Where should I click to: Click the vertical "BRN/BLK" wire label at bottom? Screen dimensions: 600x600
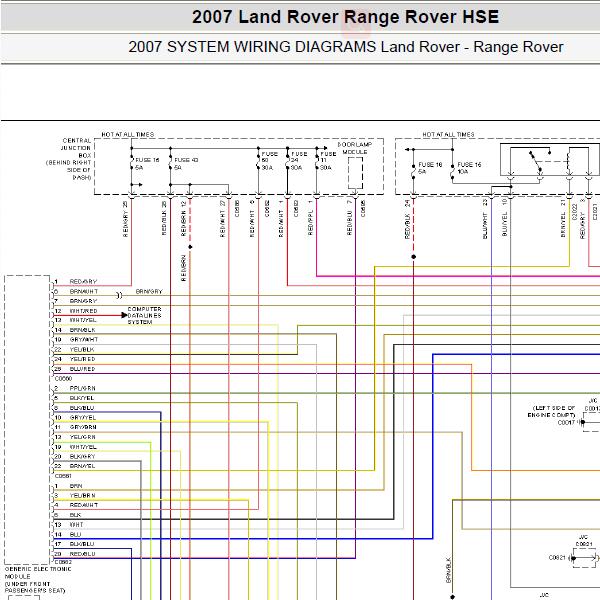449,570
